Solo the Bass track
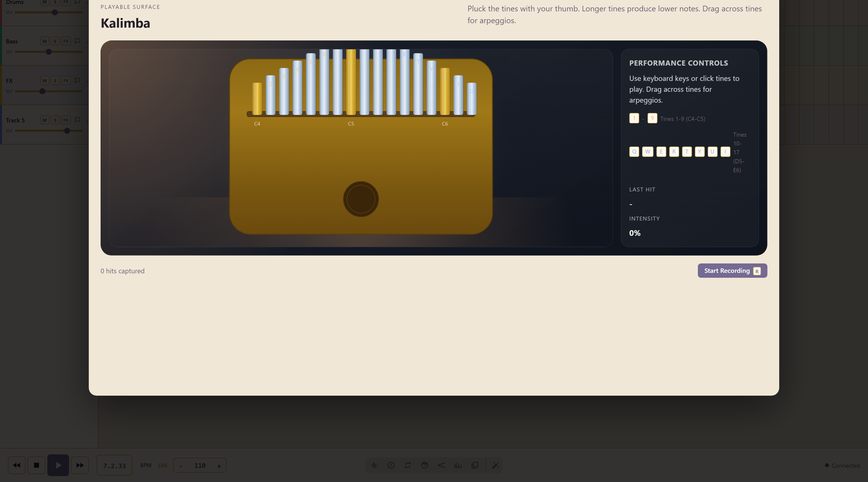 tap(55, 41)
